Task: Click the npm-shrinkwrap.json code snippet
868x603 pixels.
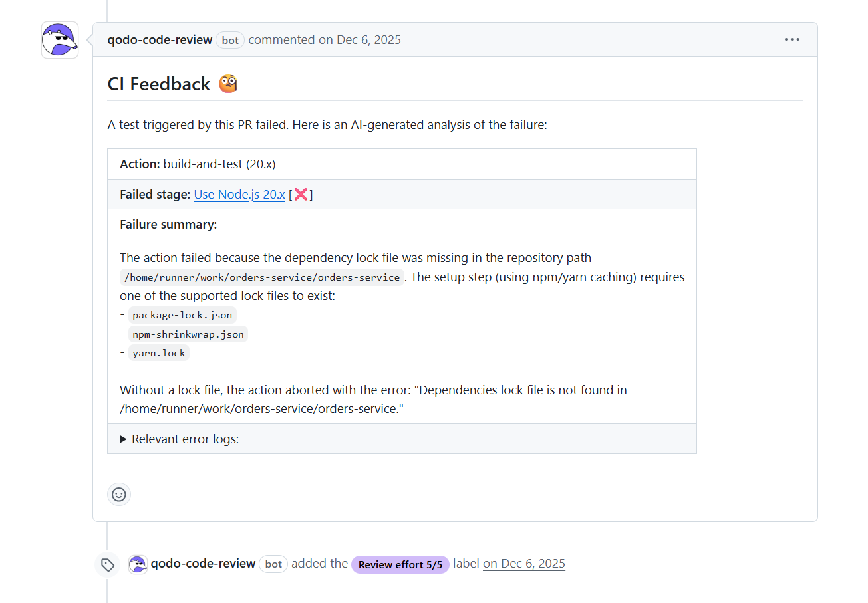Action: tap(188, 334)
